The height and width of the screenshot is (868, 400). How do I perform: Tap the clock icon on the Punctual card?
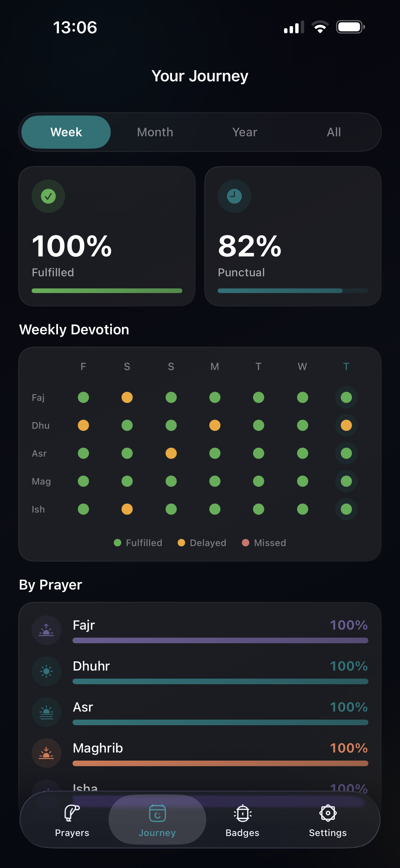tap(234, 197)
